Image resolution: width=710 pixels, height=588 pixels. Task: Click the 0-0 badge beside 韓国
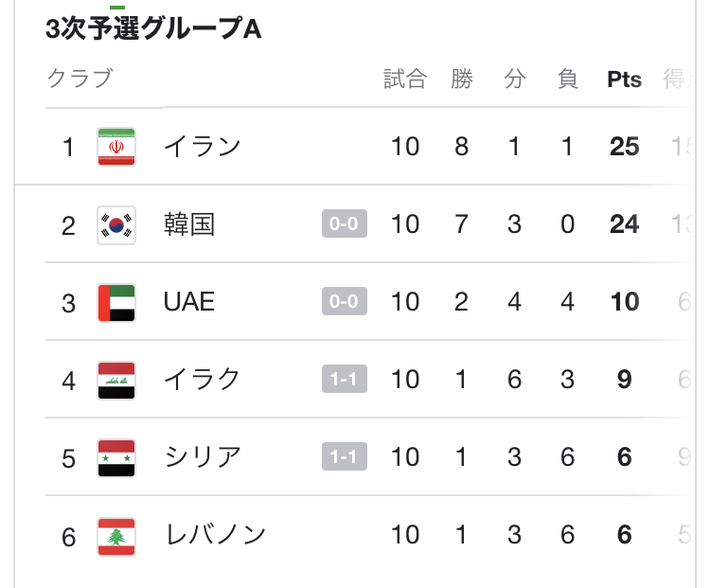point(344,224)
